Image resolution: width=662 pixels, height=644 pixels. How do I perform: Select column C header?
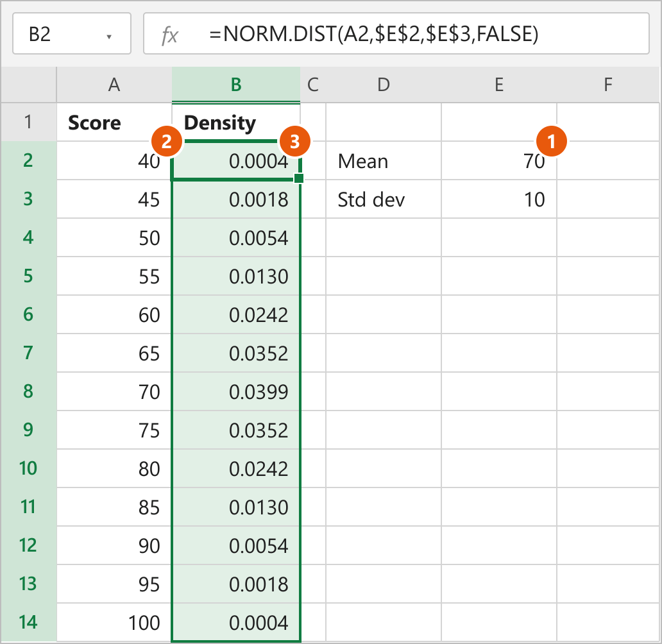313,85
